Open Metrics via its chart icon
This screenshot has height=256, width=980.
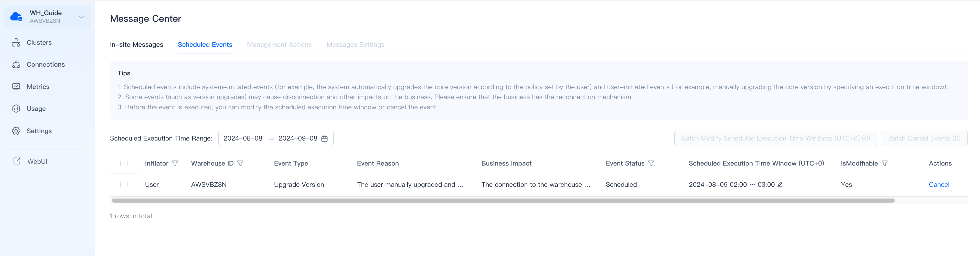pyautogui.click(x=16, y=87)
